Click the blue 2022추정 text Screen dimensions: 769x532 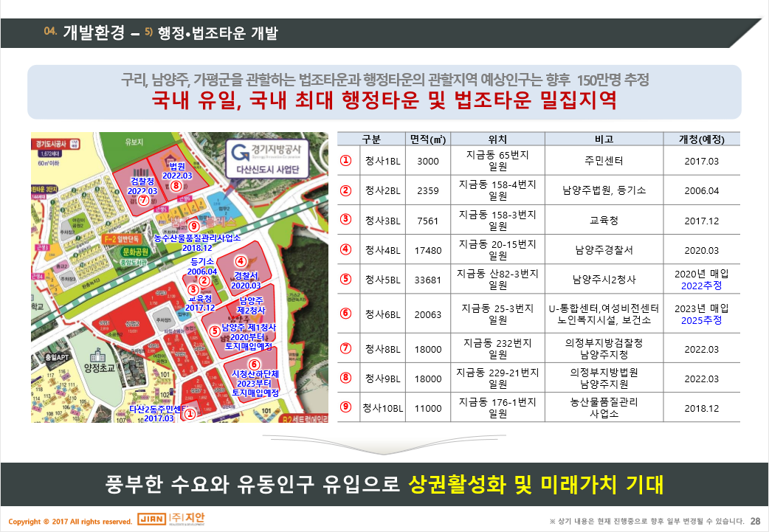701,286
